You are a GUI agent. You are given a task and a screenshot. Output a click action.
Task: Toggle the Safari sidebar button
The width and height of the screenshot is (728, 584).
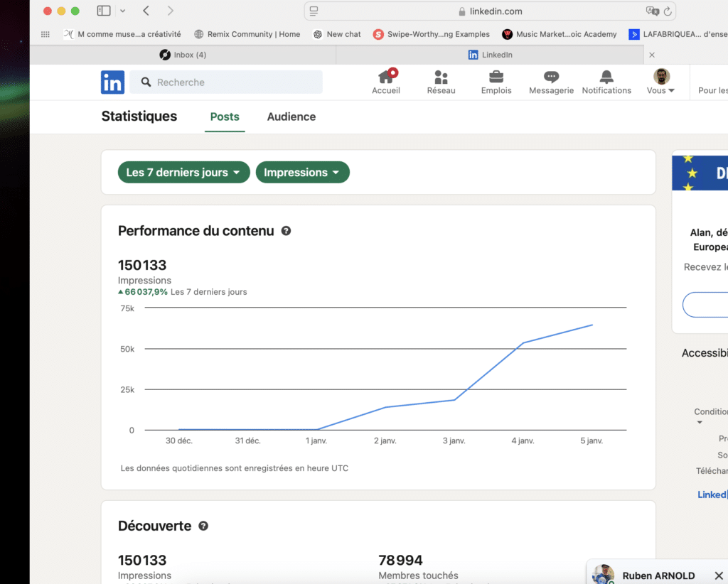[x=104, y=11]
